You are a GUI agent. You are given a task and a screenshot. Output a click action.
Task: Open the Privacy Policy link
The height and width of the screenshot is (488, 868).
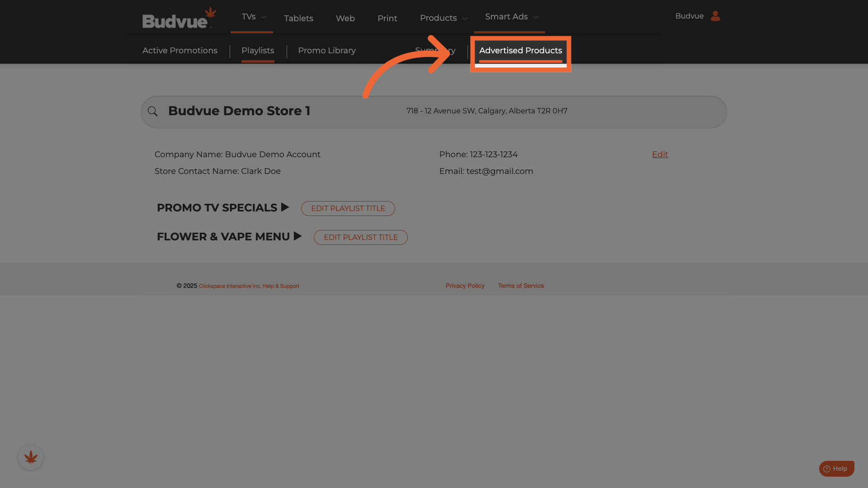pyautogui.click(x=465, y=286)
